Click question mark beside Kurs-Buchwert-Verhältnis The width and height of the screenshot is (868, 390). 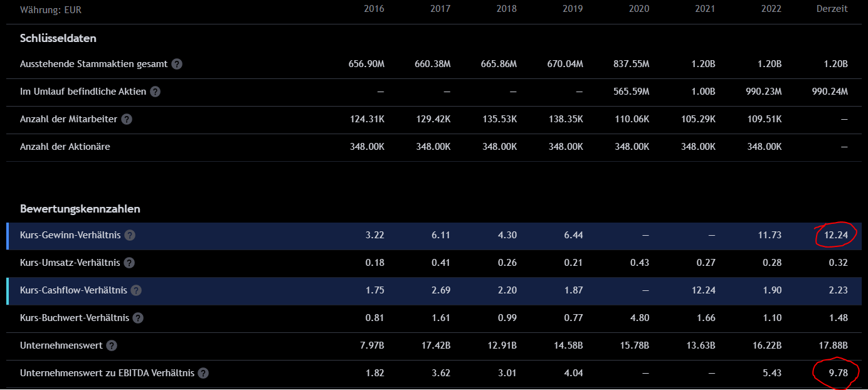[138, 318]
